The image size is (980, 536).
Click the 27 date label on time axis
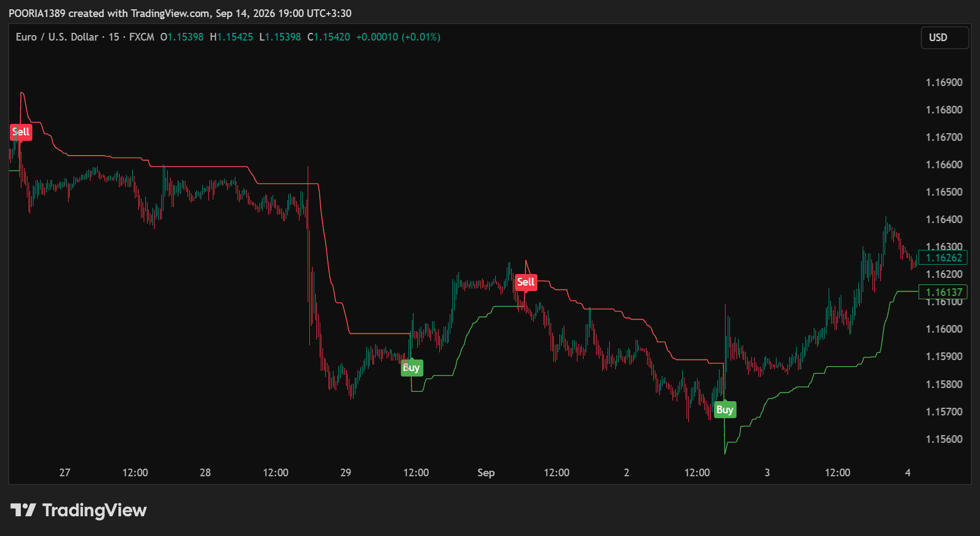click(x=65, y=472)
